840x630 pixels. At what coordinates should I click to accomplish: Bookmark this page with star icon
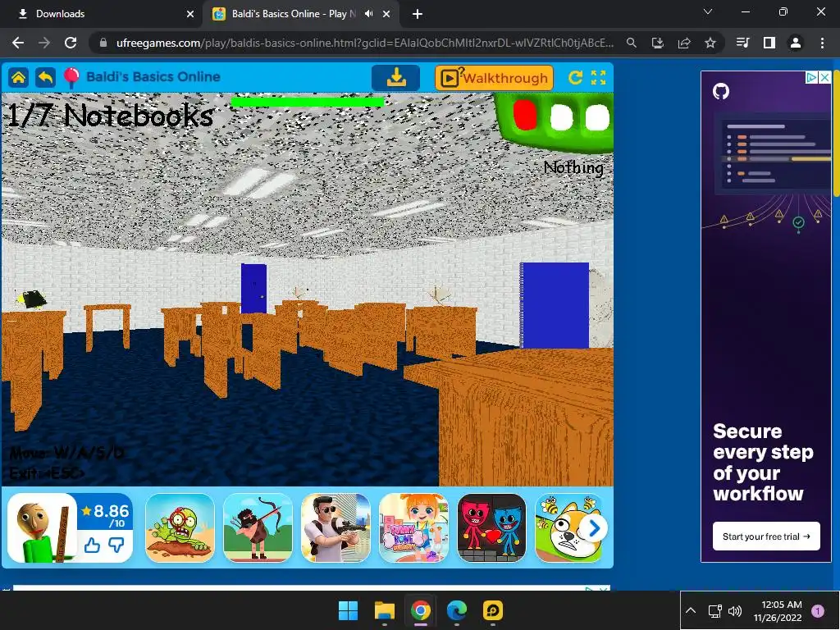click(710, 43)
